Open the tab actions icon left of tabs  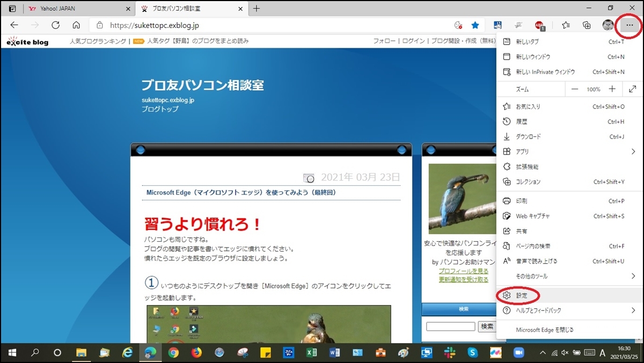tap(12, 9)
